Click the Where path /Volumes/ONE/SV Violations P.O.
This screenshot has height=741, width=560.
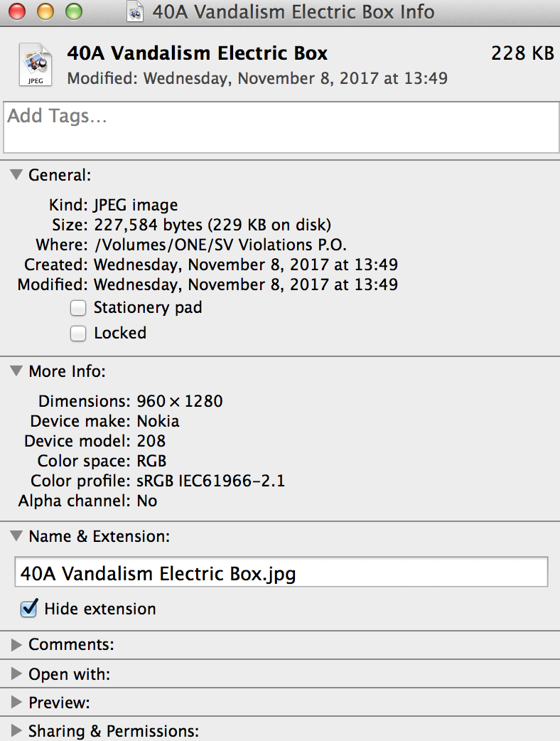coord(220,245)
